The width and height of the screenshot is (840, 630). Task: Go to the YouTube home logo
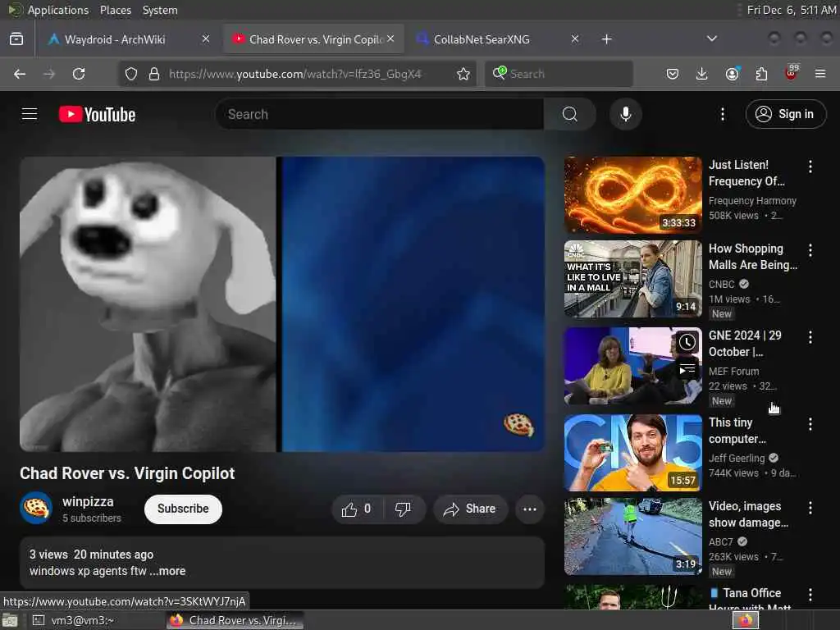coord(97,114)
